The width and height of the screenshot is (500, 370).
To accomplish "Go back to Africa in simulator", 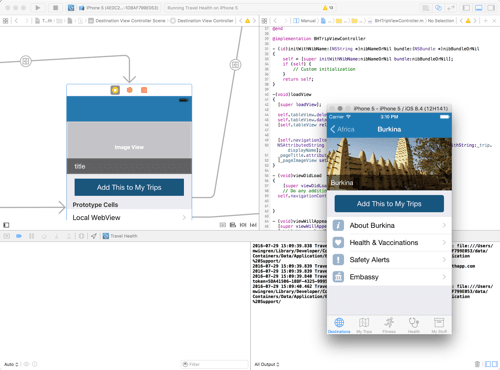I will pyautogui.click(x=342, y=129).
